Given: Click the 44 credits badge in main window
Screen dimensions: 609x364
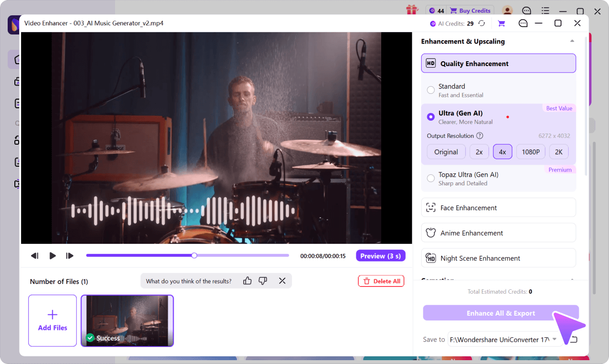Looking at the screenshot, I should coord(436,11).
